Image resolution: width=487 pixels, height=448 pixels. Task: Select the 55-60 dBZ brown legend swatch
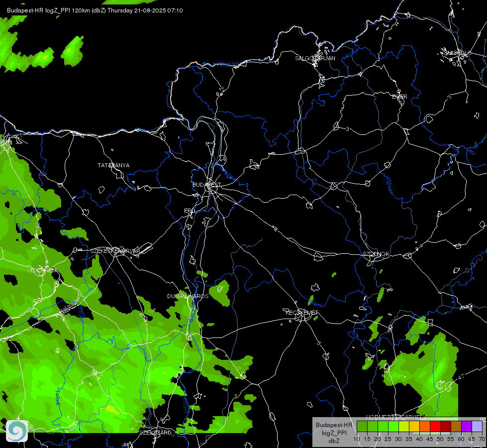click(x=456, y=426)
